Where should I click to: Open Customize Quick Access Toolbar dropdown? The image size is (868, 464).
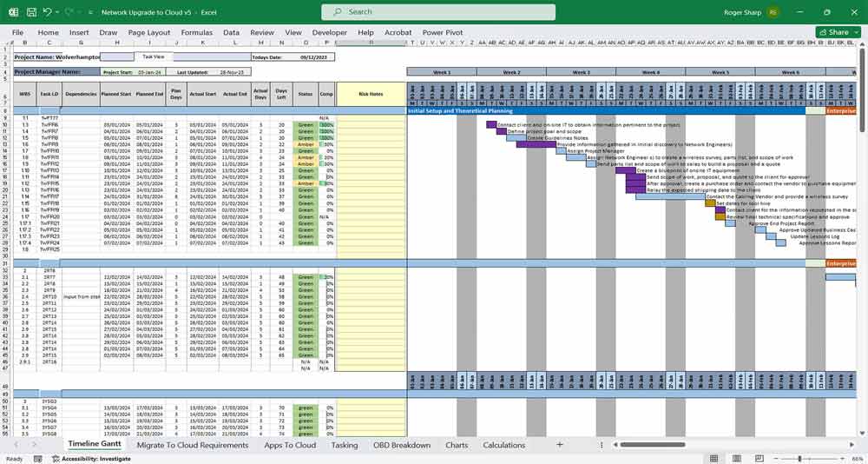point(89,12)
